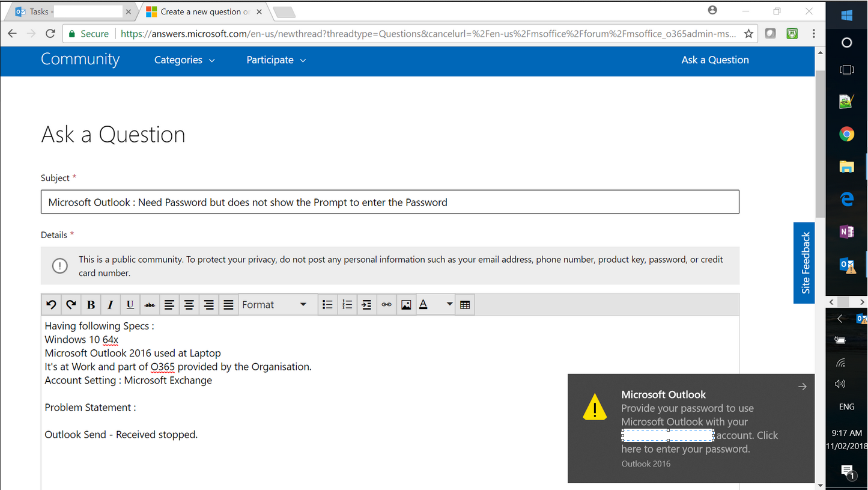The image size is (868, 490).
Task: Go to Community home
Action: (x=80, y=59)
